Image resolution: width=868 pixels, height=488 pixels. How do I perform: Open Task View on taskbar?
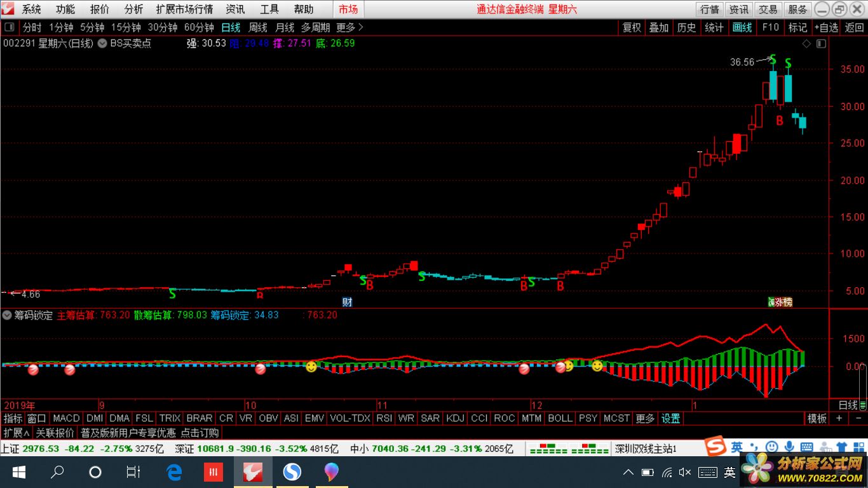coord(133,472)
